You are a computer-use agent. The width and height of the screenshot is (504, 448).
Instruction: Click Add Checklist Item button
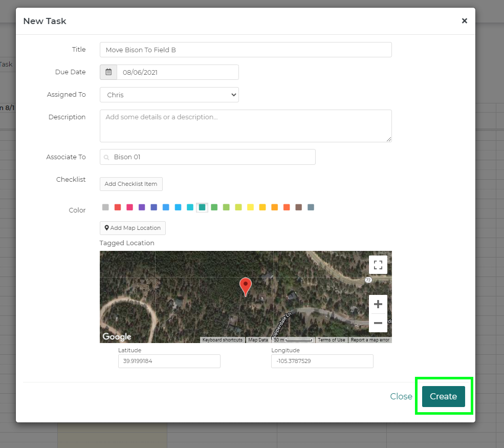pyautogui.click(x=131, y=184)
